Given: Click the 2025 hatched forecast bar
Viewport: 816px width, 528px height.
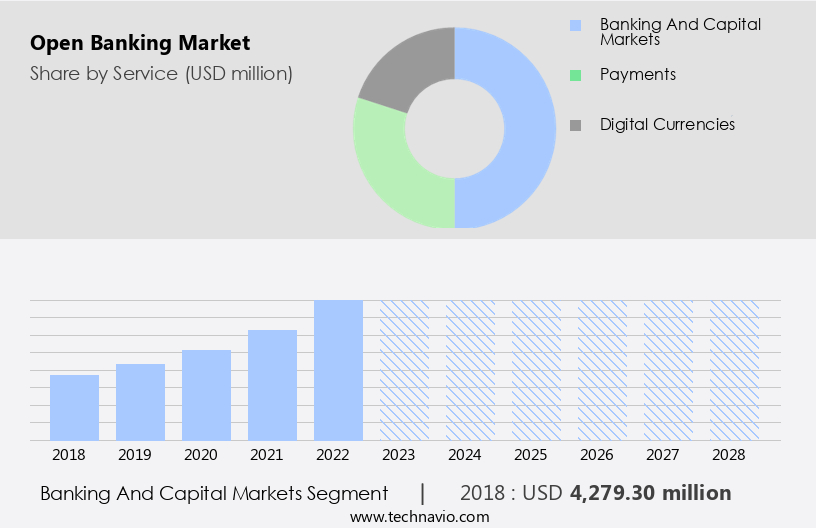Looking at the screenshot, I should coord(537,370).
